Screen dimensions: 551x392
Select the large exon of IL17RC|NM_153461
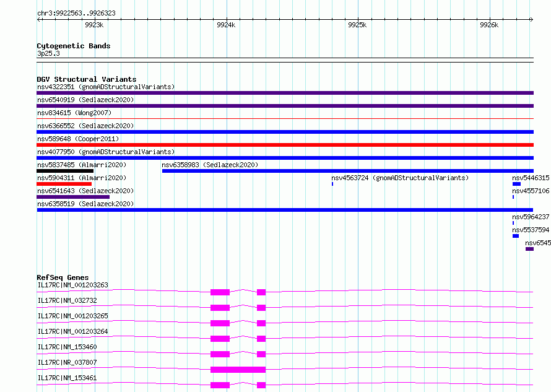point(220,385)
